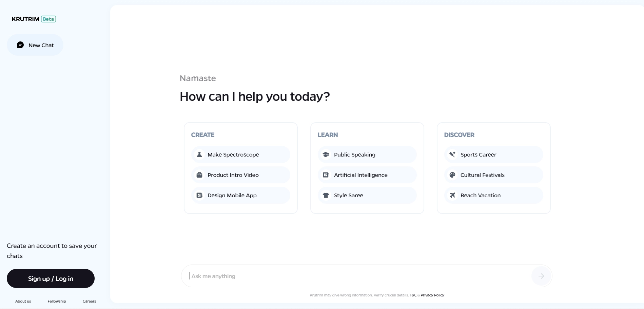Image resolution: width=644 pixels, height=309 pixels.
Task: Click the graduation cap icon for Public Speaking
Action: pyautogui.click(x=326, y=154)
